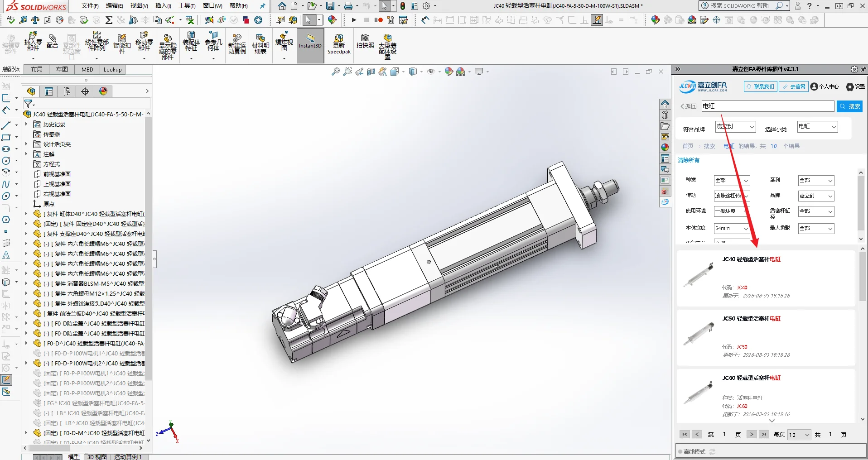Open the Exploded View (爆炸视图) tool
868x460 pixels.
tap(284, 42)
